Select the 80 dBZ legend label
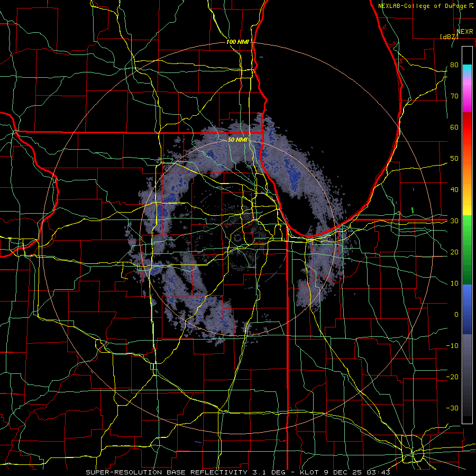The height and width of the screenshot is (476, 476). coord(454,65)
